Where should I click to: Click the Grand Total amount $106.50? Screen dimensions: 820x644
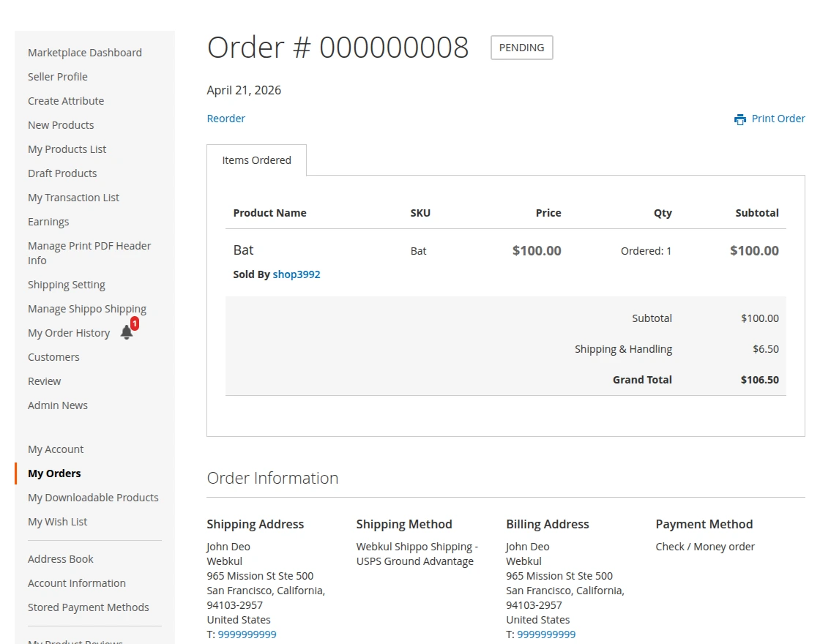tap(759, 380)
